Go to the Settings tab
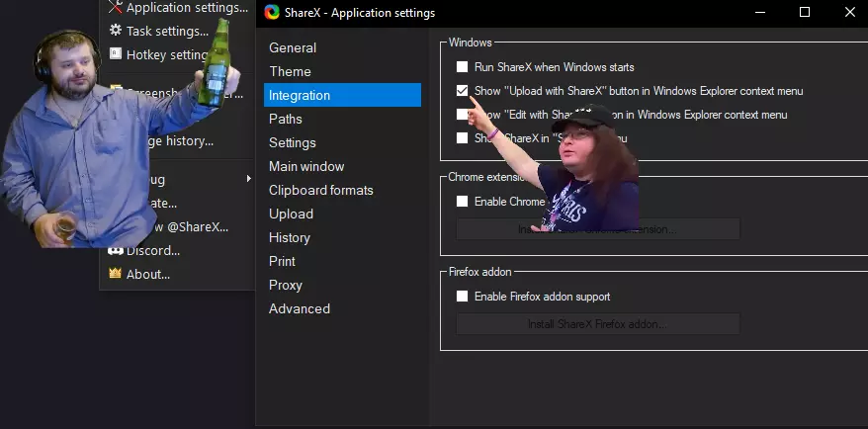 [x=342, y=142]
